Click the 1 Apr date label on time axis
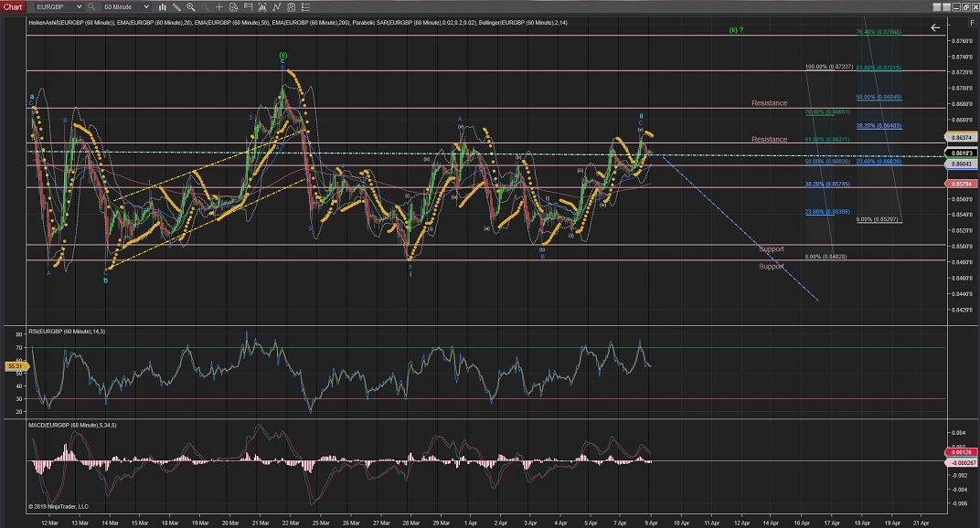The image size is (980, 528). point(471,523)
